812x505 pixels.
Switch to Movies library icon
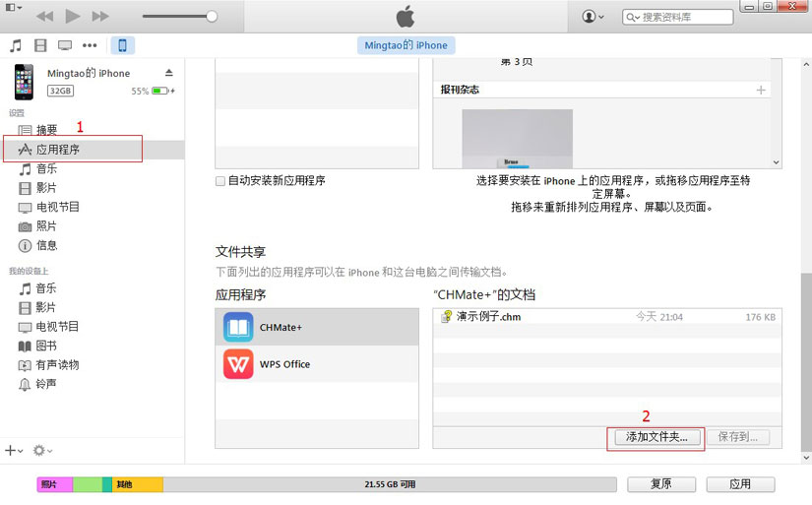click(40, 45)
